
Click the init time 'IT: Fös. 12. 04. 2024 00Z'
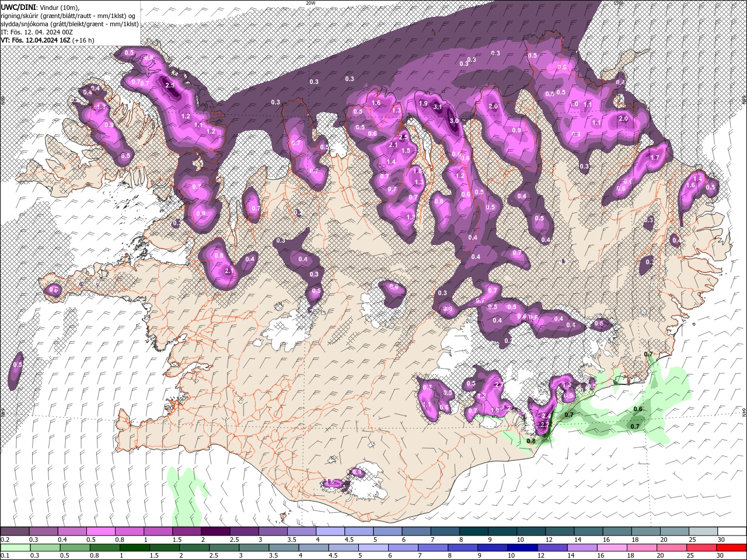[x=37, y=32]
